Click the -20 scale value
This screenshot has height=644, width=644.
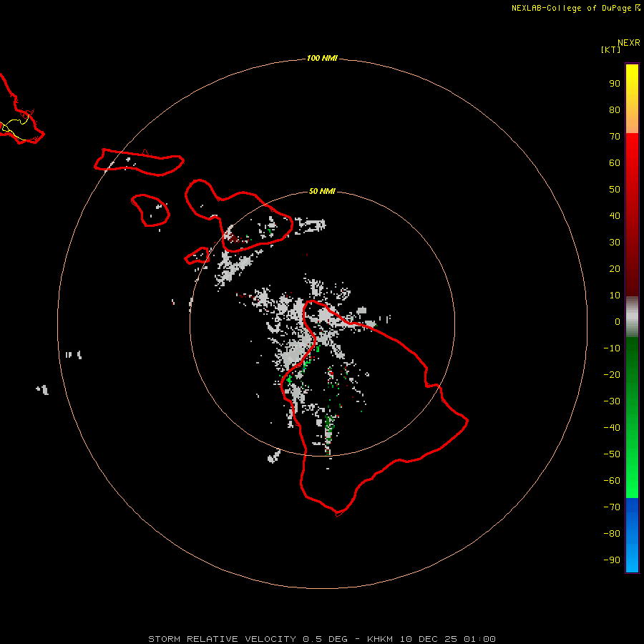(x=612, y=375)
